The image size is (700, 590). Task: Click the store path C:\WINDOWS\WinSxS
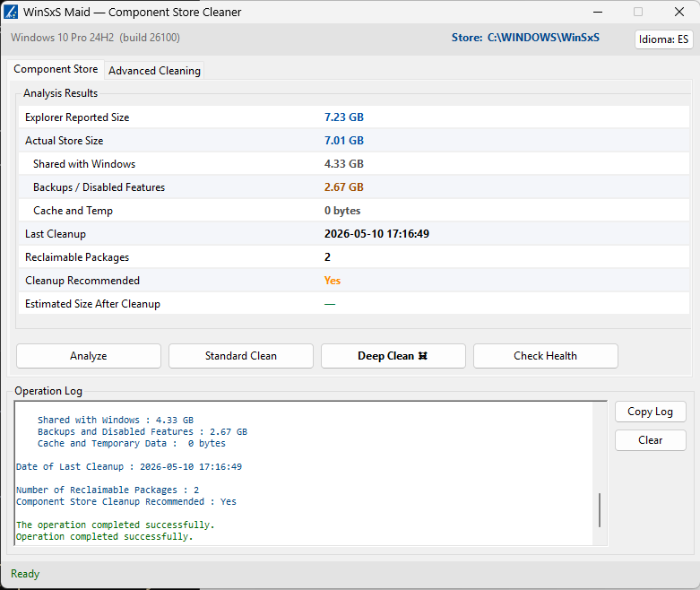[x=543, y=38]
